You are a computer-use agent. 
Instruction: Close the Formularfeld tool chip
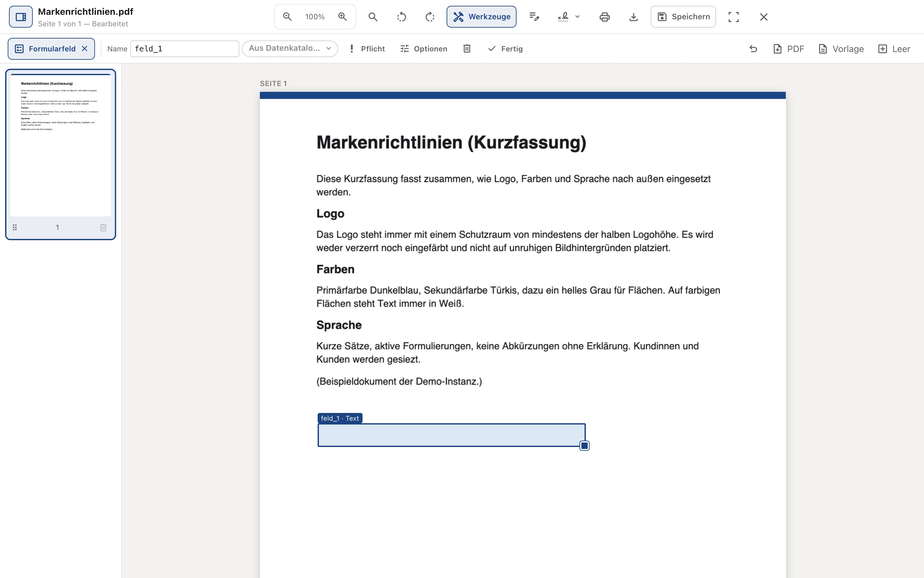[85, 48]
